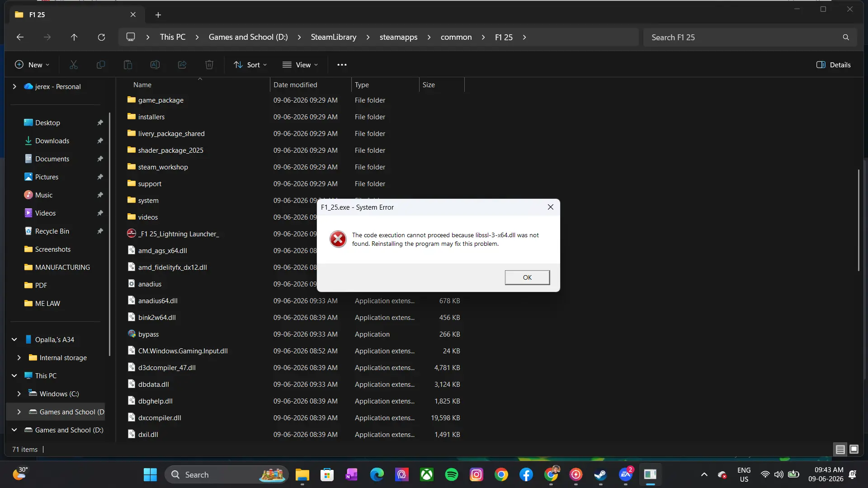Screen dimensions: 868x488
Task: Open Xbox app from the taskbar
Action: coord(426,474)
